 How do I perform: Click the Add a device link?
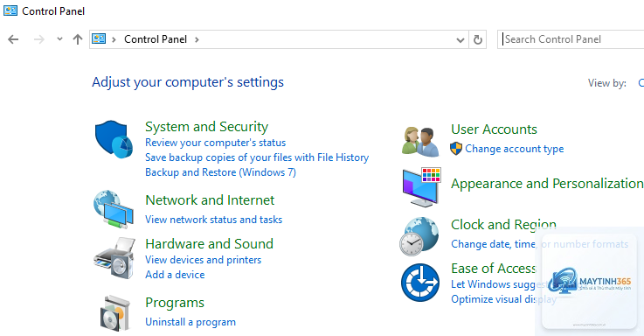(175, 275)
